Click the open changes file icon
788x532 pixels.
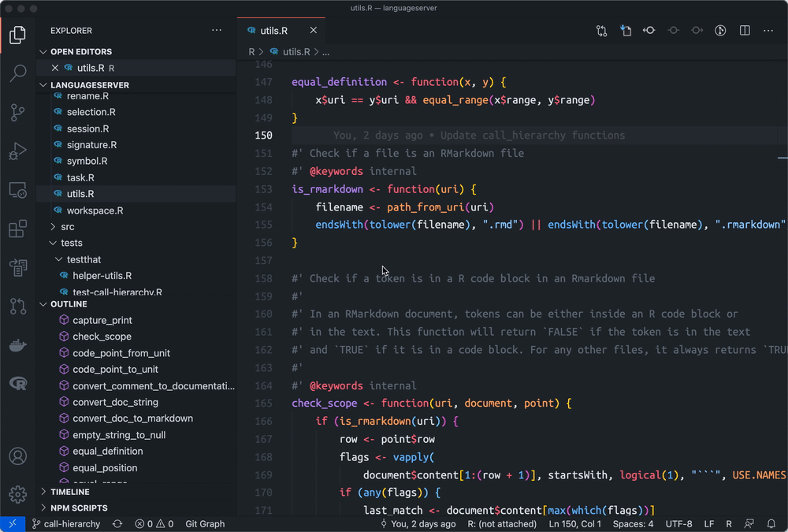(626, 31)
